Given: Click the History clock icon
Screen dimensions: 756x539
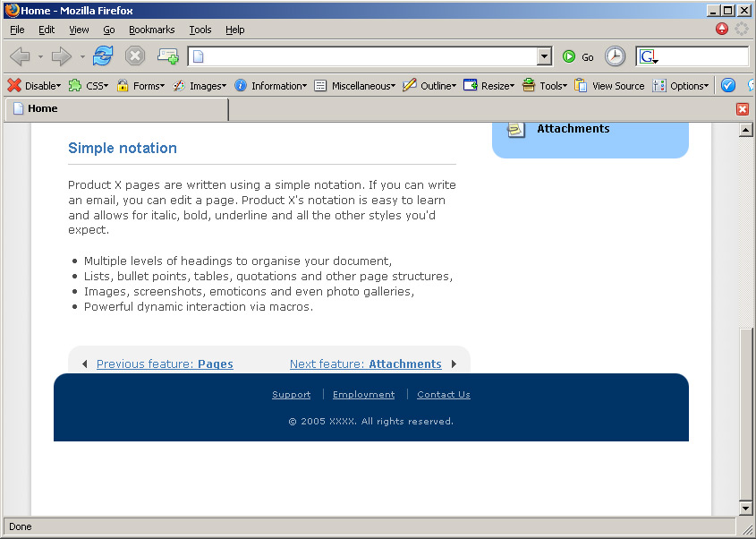Looking at the screenshot, I should (x=616, y=56).
